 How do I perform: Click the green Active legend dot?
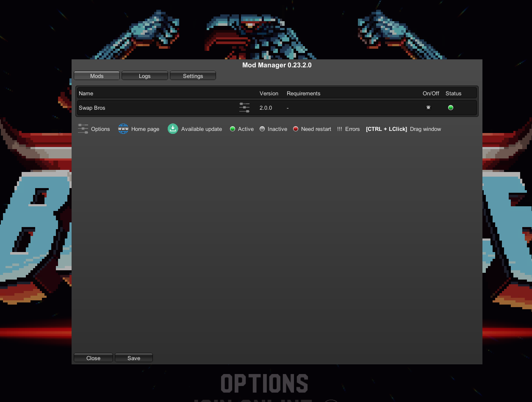click(x=233, y=129)
